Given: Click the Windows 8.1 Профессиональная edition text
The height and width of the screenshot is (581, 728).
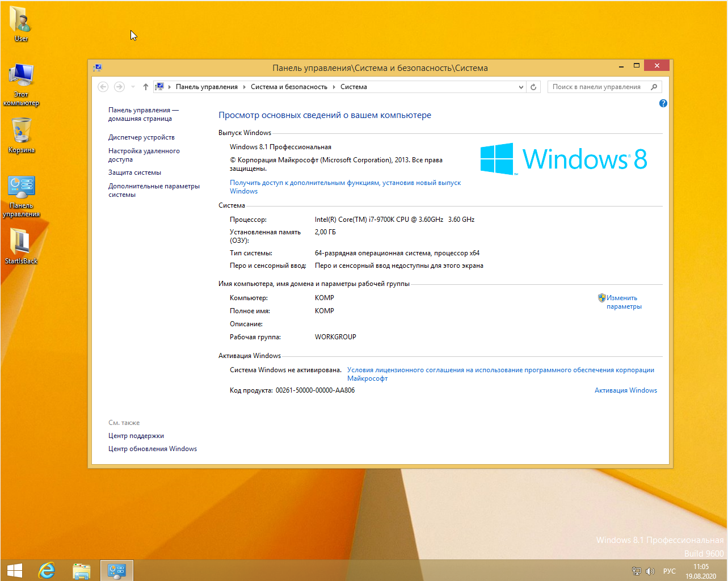Looking at the screenshot, I should pos(280,147).
